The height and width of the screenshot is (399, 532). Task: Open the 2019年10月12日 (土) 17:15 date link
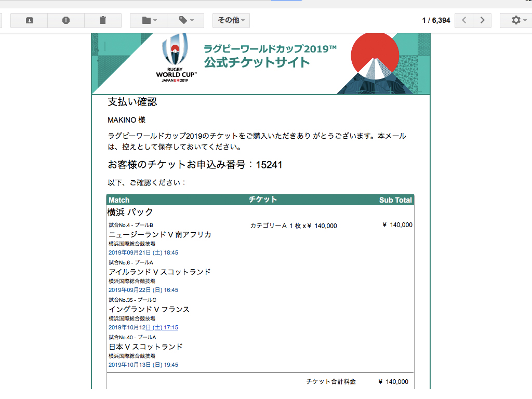pos(143,327)
